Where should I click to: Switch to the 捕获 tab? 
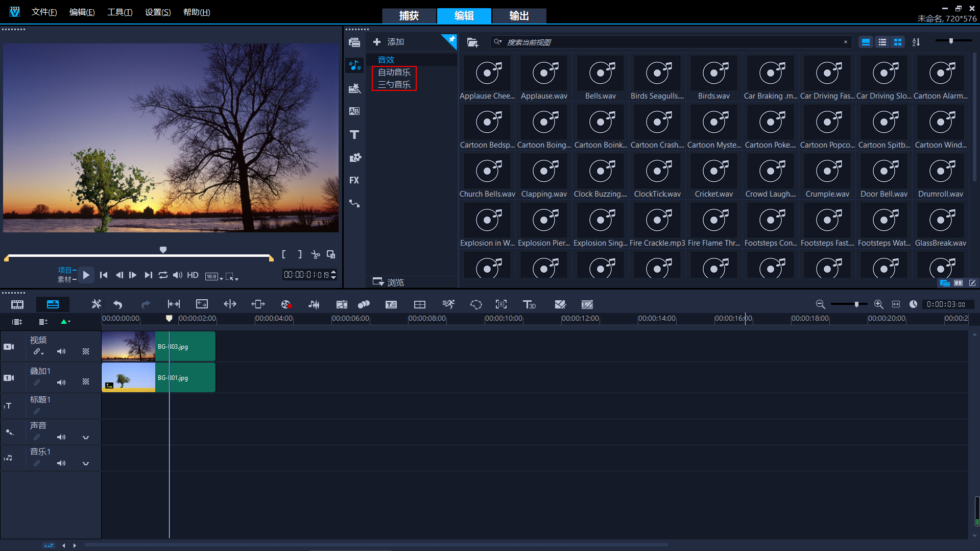tap(409, 16)
